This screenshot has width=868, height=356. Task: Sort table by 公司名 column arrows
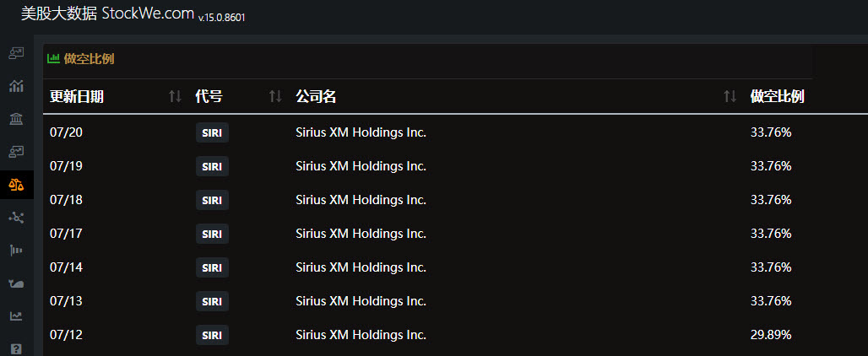click(730, 97)
